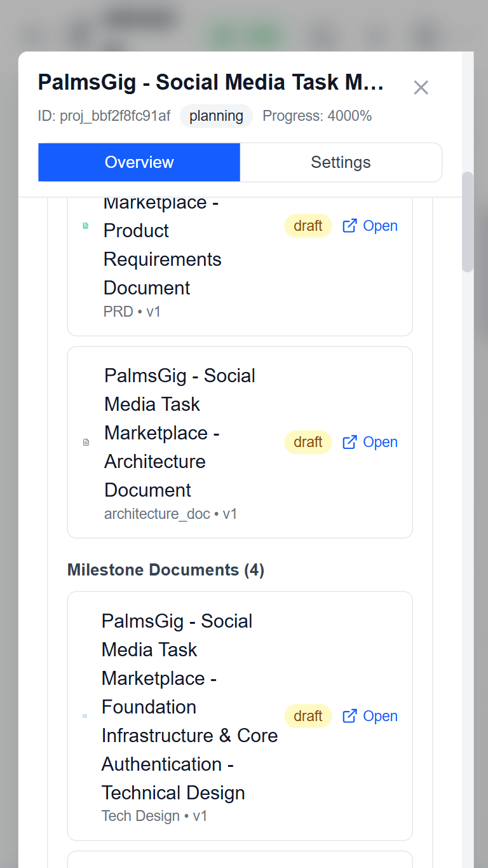Open the Product Requirements Document link

370,226
